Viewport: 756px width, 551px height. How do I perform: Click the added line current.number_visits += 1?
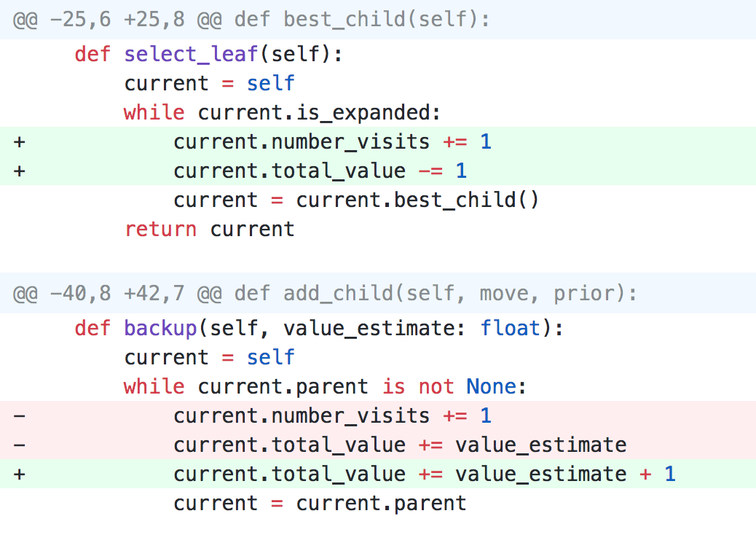pyautogui.click(x=332, y=142)
